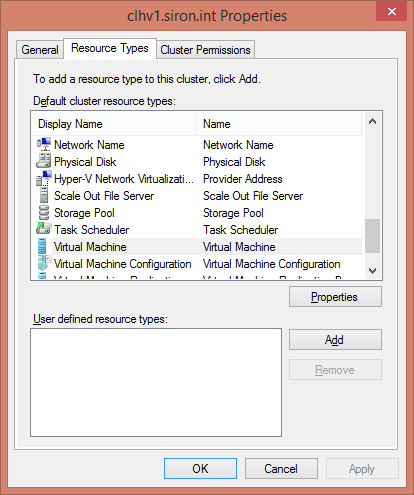The height and width of the screenshot is (495, 414).
Task: Click Task Scheduler in the Name column
Action: pos(241,230)
